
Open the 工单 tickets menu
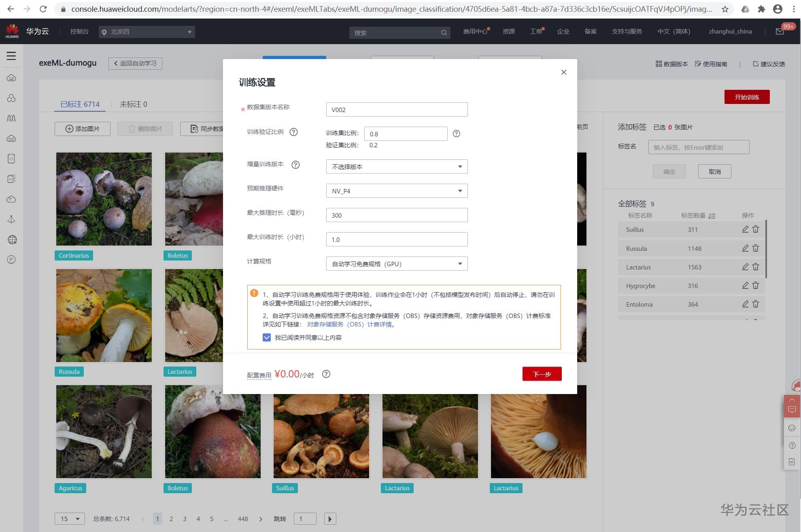536,32
